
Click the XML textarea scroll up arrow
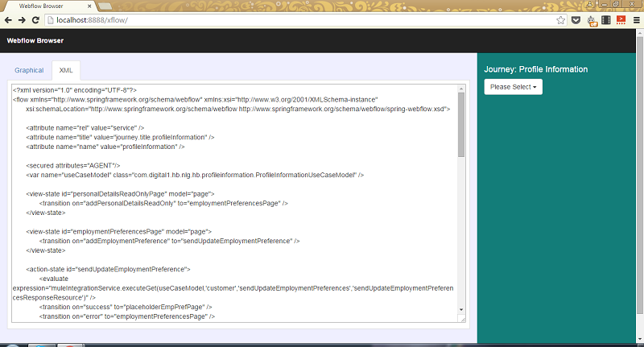point(461,87)
